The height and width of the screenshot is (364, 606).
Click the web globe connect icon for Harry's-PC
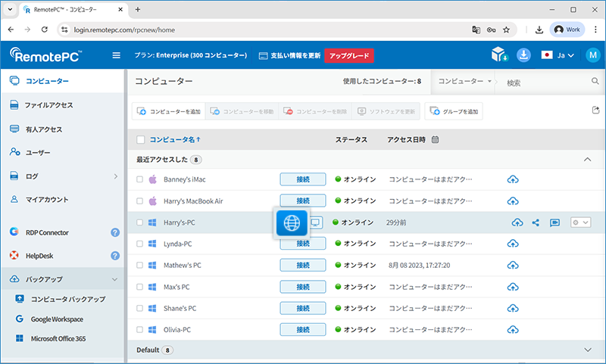(x=292, y=222)
